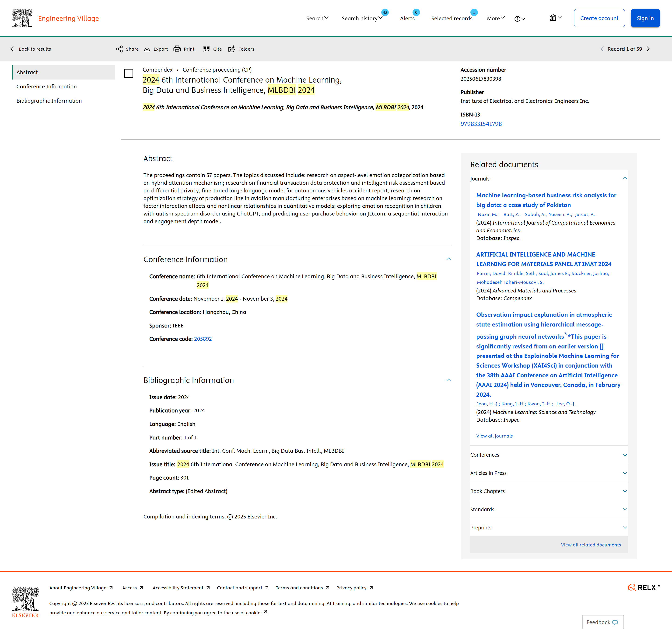Viewport: 672px width, 629px height.
Task: Select Bibliographic Information in side navigation
Action: [49, 101]
